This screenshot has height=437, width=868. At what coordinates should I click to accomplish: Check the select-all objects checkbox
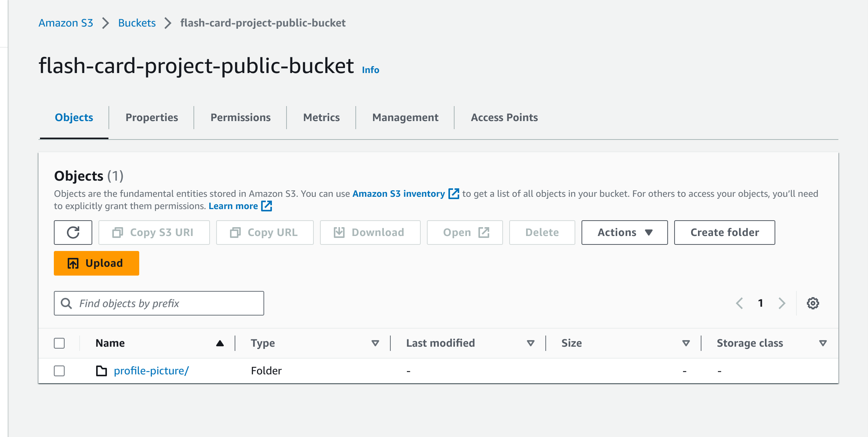(59, 343)
